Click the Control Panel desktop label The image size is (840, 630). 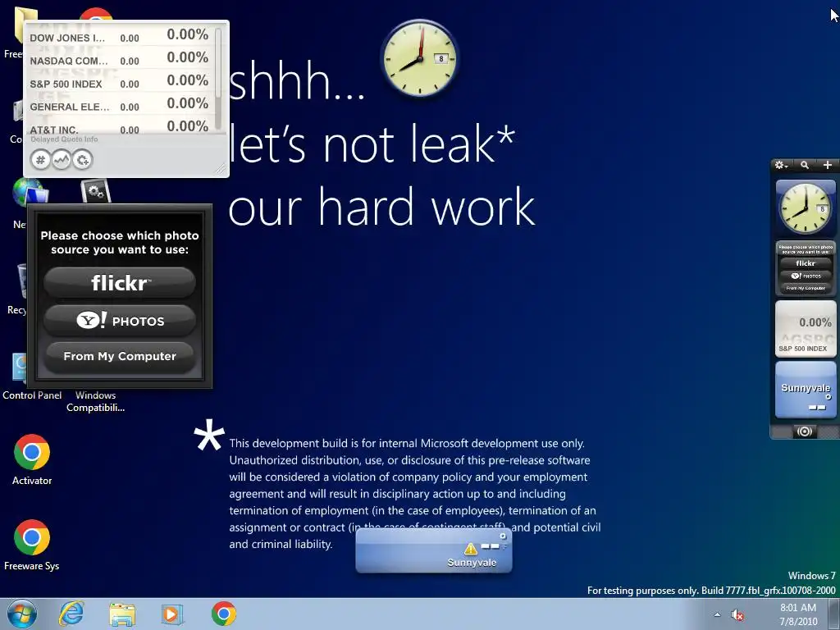click(x=32, y=395)
